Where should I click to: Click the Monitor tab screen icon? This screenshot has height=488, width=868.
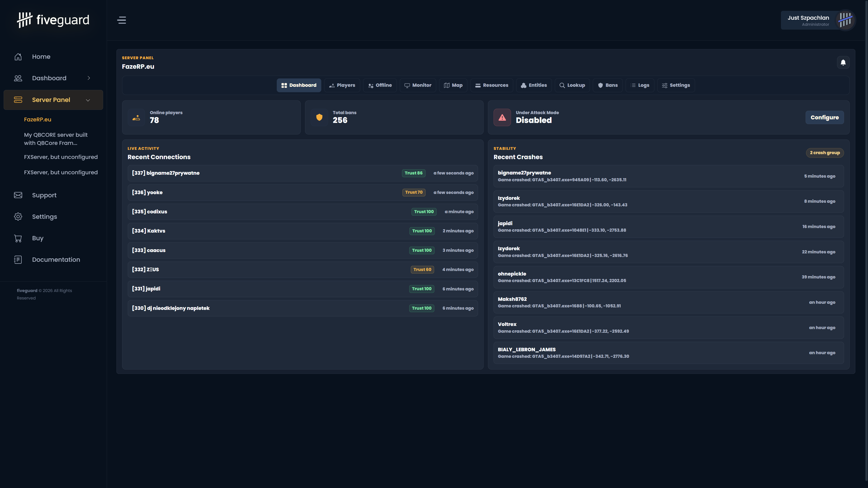click(x=407, y=85)
